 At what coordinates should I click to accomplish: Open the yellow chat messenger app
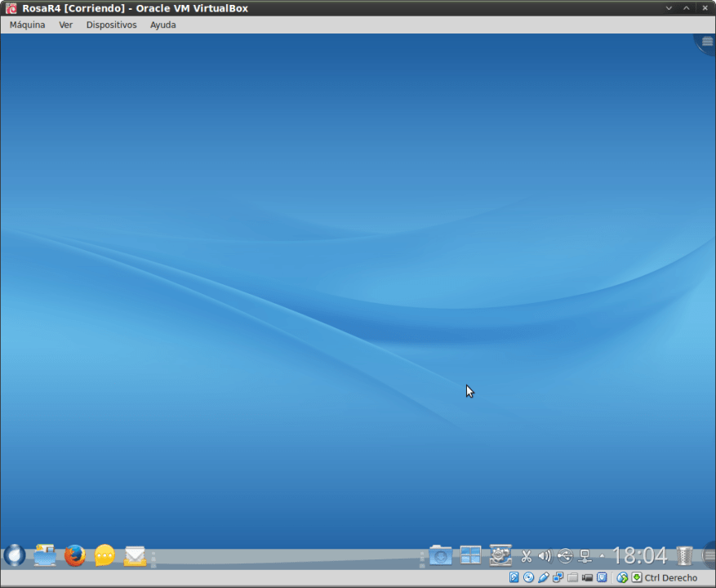point(105,556)
